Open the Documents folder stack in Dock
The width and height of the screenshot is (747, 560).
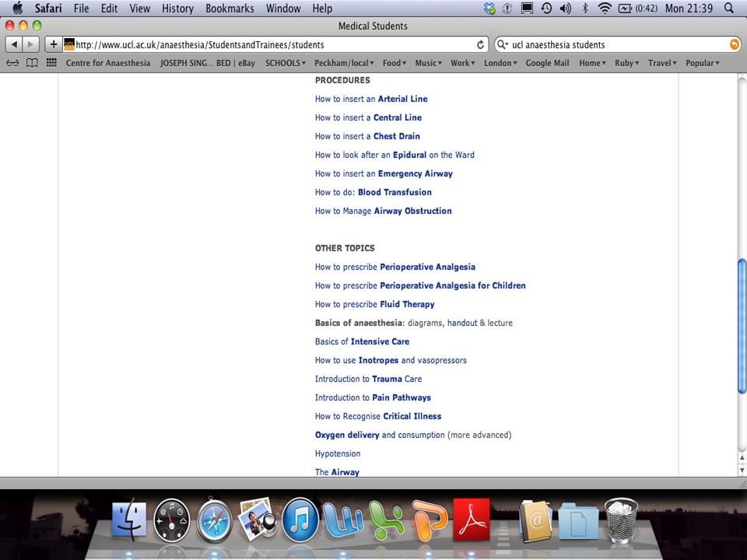point(578,520)
